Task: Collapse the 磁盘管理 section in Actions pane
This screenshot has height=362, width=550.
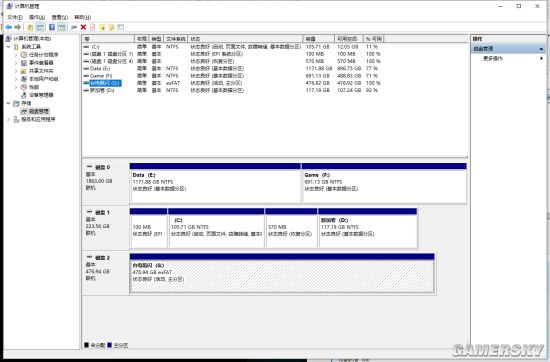Action: tap(541, 49)
